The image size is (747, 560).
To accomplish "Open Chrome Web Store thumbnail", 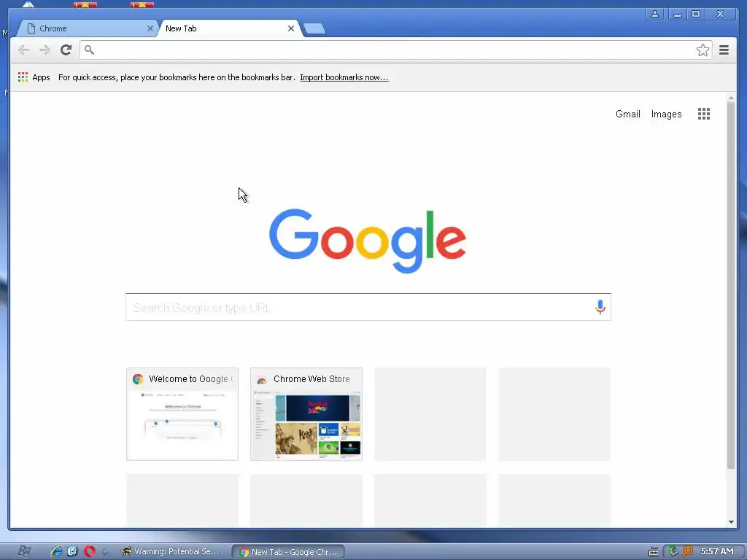I will 306,414.
